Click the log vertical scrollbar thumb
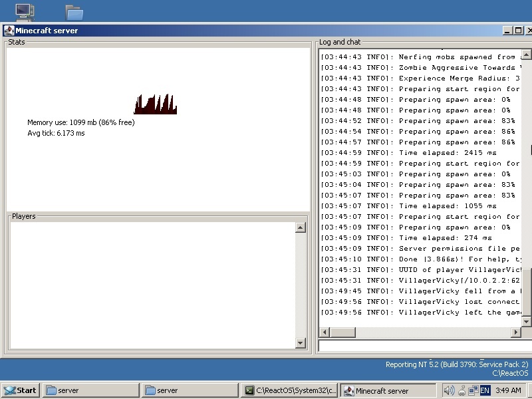Screen dimensions: 532x399 [526, 292]
